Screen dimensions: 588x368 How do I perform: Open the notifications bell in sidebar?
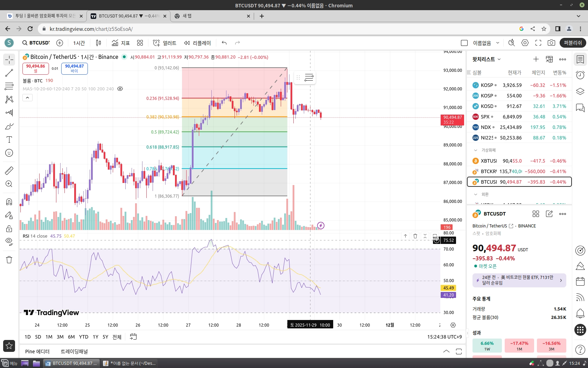pos(580,313)
